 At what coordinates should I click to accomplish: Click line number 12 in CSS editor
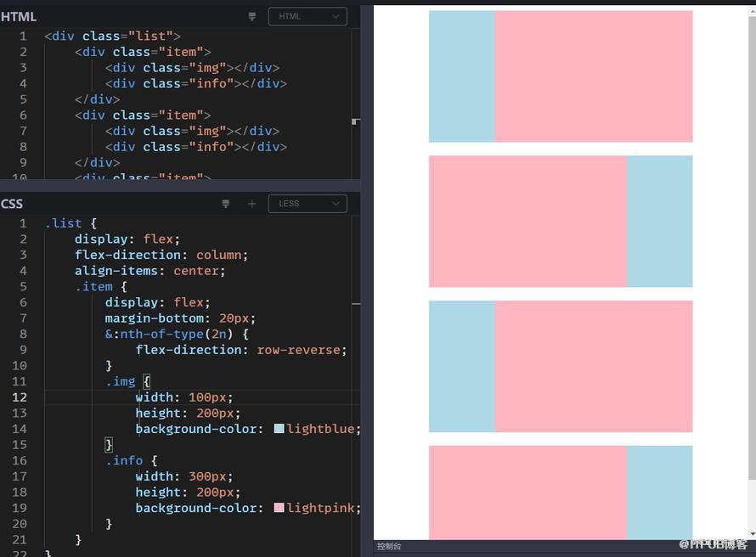click(x=20, y=397)
